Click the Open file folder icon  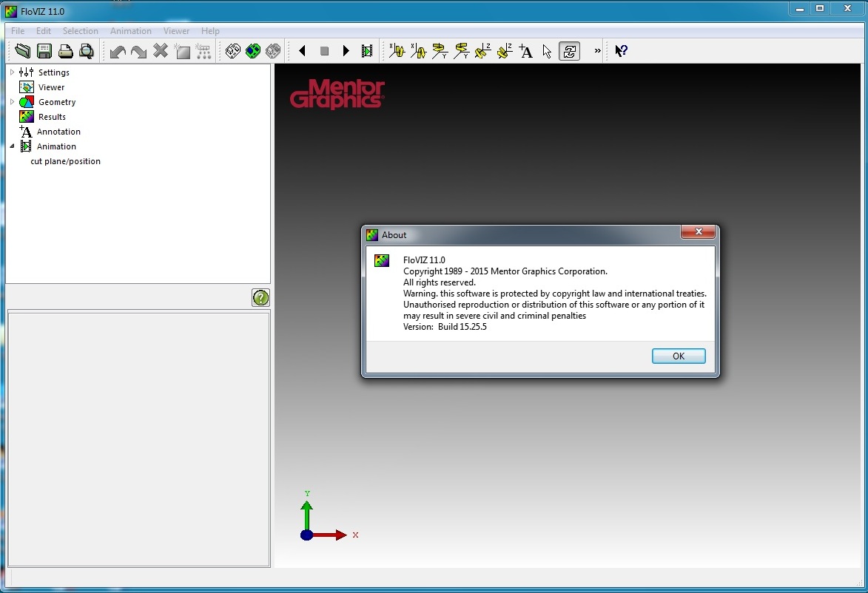(23, 51)
